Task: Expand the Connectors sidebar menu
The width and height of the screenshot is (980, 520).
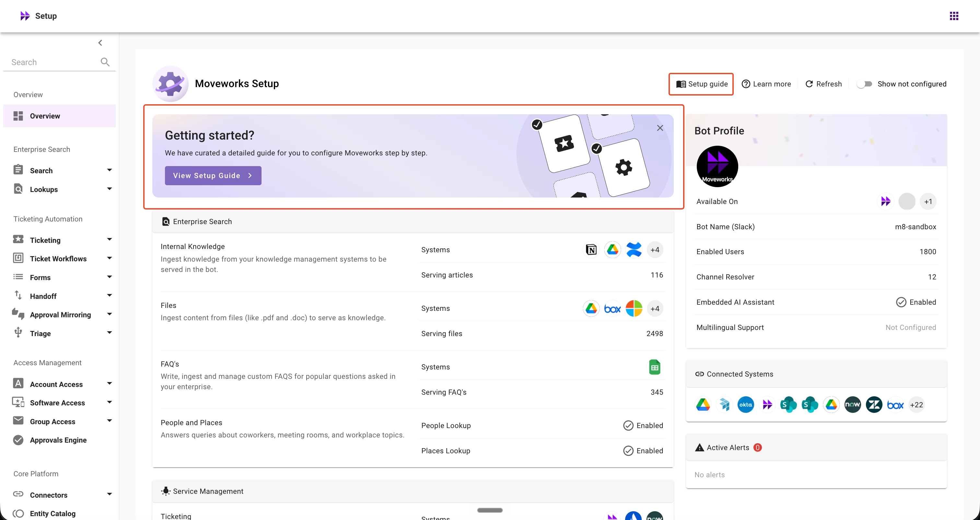Action: (x=109, y=494)
